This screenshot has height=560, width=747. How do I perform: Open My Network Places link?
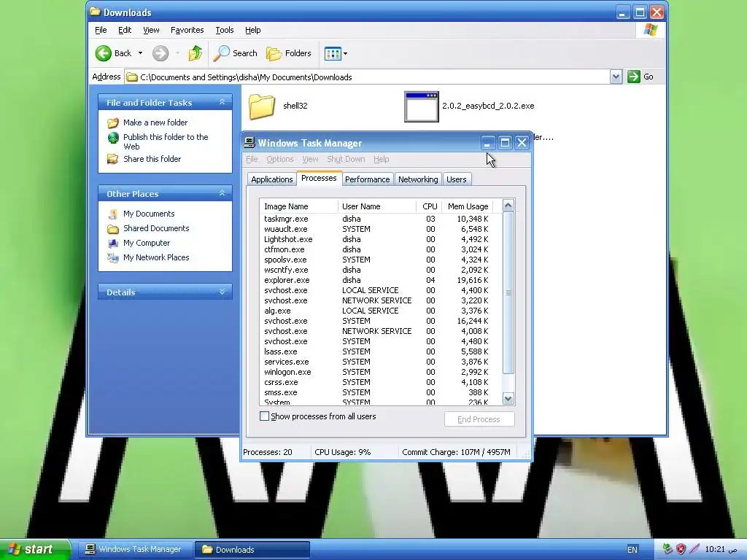point(156,257)
